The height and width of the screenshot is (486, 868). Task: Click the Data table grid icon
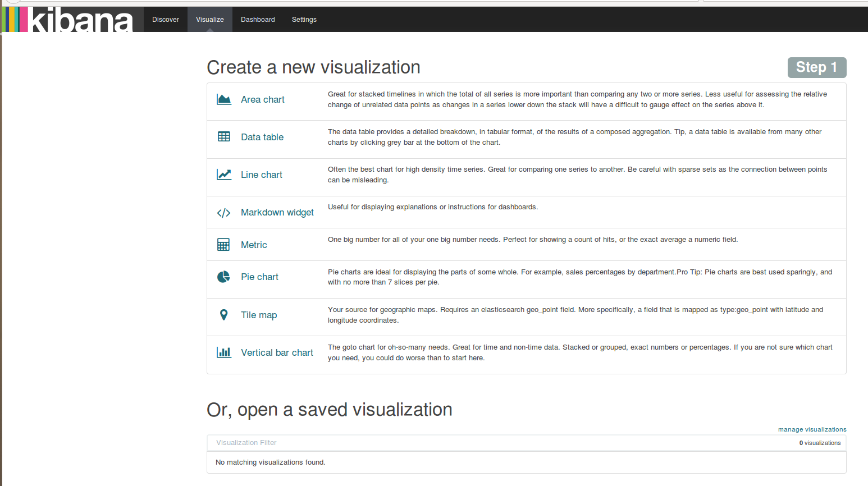click(x=223, y=137)
